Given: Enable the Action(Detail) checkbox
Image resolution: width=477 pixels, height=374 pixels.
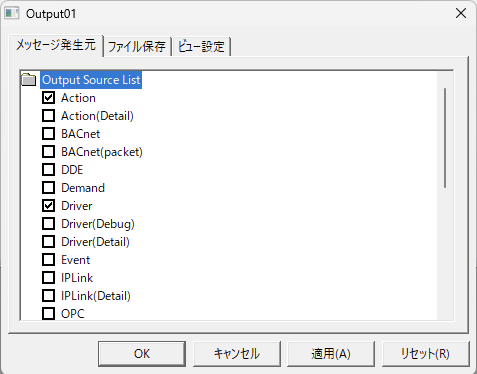Looking at the screenshot, I should pyautogui.click(x=49, y=116).
